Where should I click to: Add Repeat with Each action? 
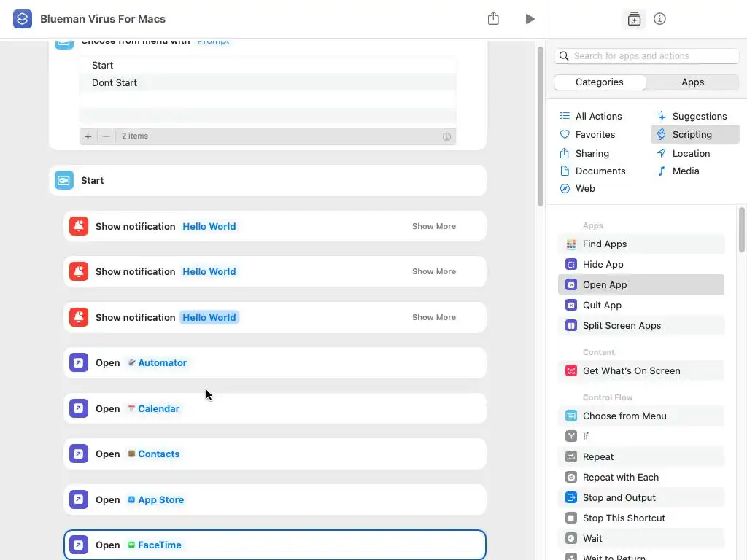pyautogui.click(x=640, y=477)
